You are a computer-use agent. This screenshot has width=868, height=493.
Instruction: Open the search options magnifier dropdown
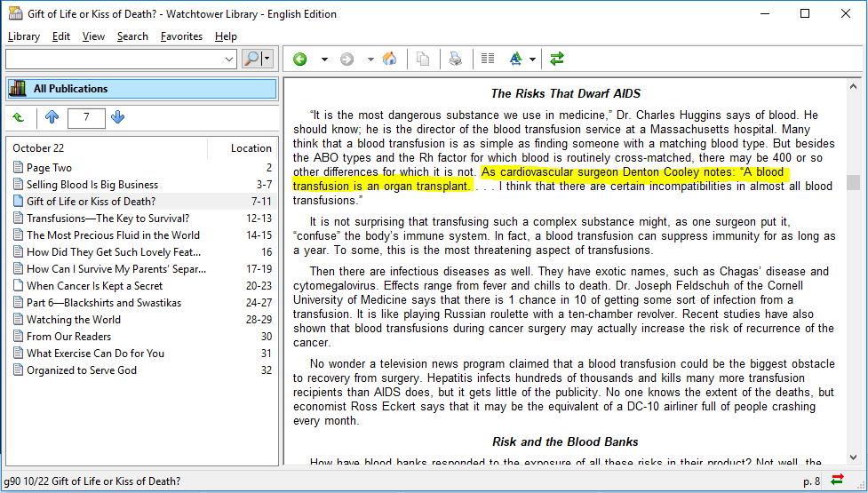(x=267, y=60)
